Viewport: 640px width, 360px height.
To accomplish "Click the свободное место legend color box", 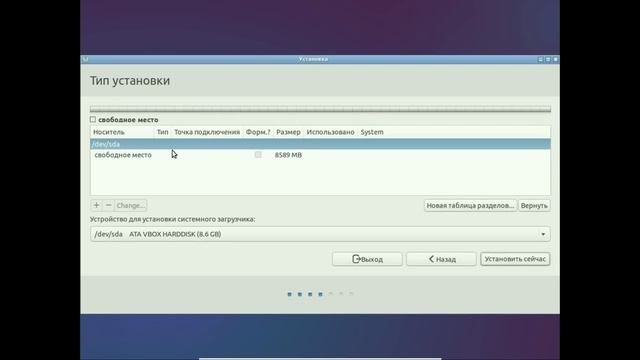I will pos(93,120).
